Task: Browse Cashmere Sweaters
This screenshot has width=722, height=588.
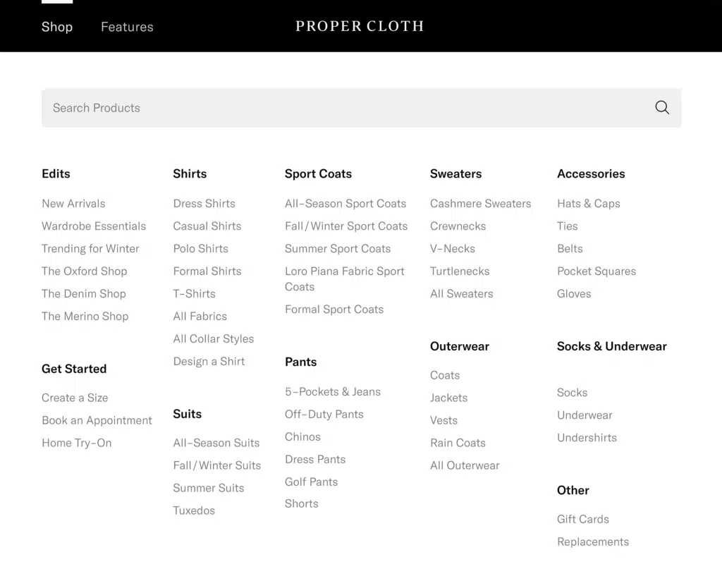Action: click(x=480, y=204)
